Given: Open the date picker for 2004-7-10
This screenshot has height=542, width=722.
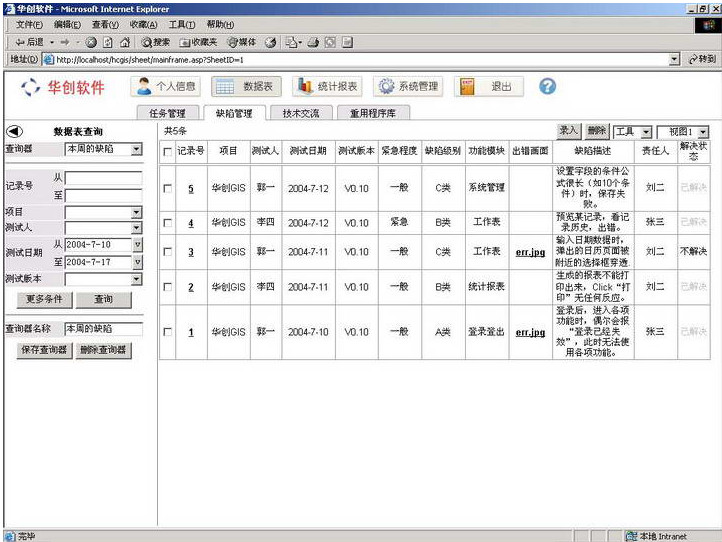Looking at the screenshot, I should click(x=138, y=245).
